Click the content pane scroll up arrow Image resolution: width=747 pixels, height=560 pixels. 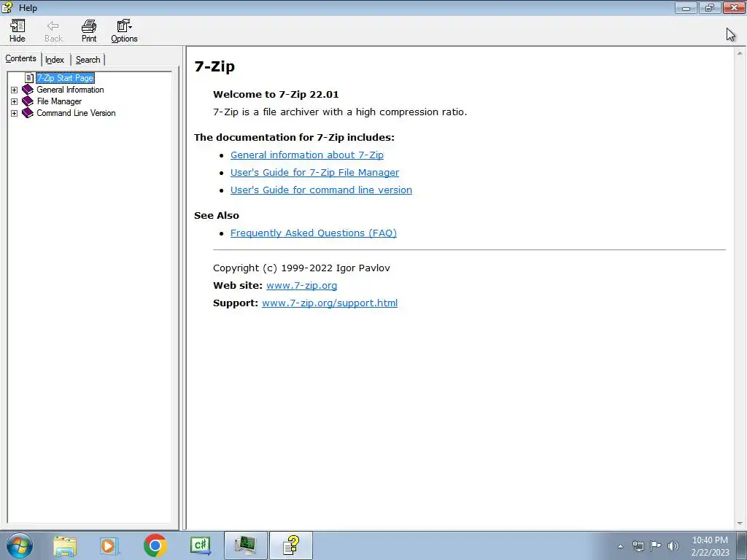[x=740, y=53]
